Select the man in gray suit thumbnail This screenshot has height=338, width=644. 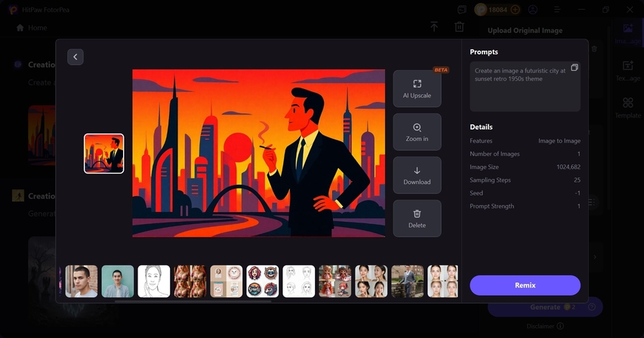[x=407, y=281]
